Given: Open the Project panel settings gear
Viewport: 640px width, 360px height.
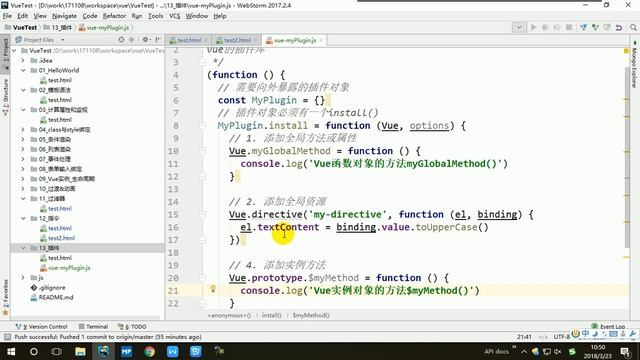Looking at the screenshot, I should (x=145, y=40).
